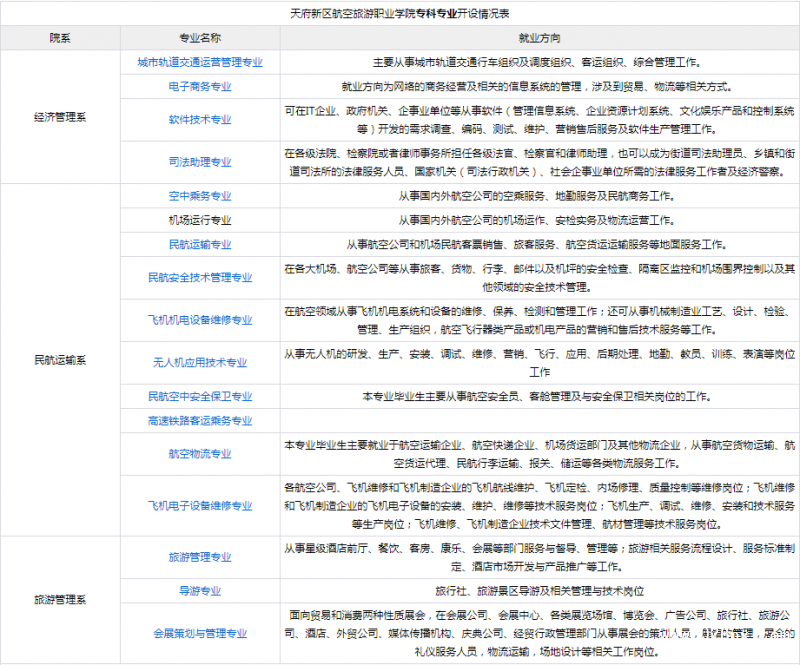Visit the 会展策划与管理专业 link
This screenshot has width=800, height=665.
click(x=200, y=633)
